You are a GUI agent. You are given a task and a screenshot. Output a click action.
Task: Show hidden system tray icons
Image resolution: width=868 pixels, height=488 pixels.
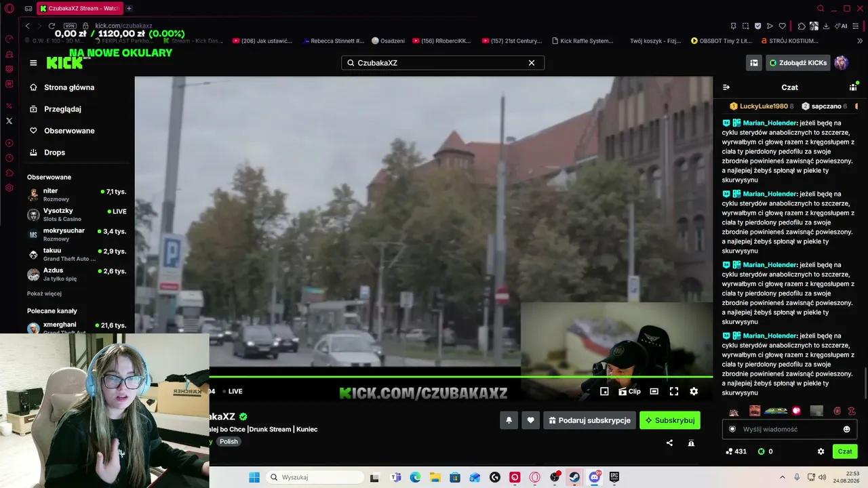[782, 477]
